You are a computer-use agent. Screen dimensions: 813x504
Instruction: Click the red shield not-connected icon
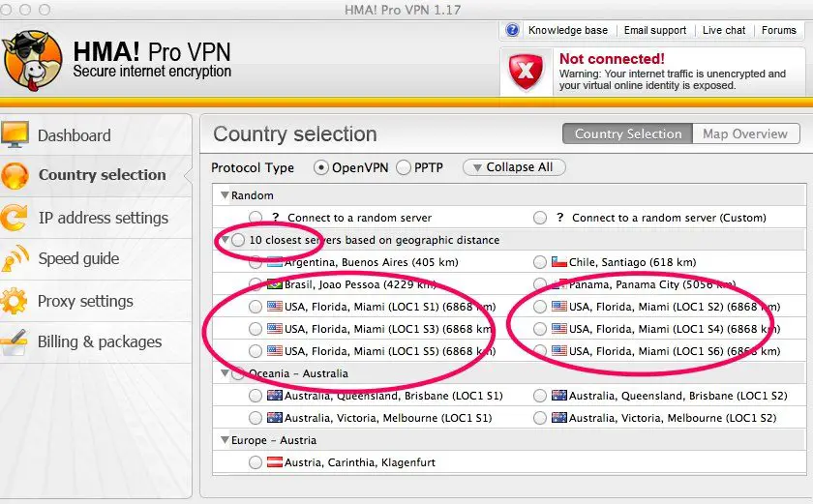pos(526,72)
